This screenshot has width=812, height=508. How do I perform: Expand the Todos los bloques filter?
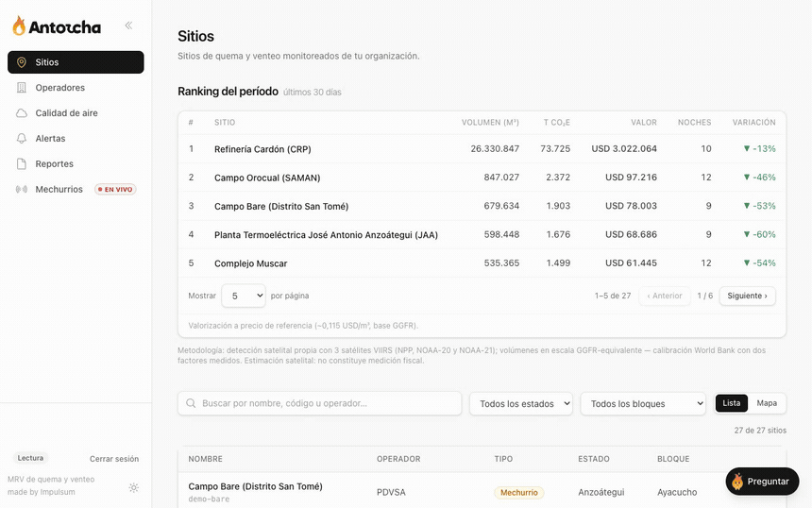(x=643, y=403)
